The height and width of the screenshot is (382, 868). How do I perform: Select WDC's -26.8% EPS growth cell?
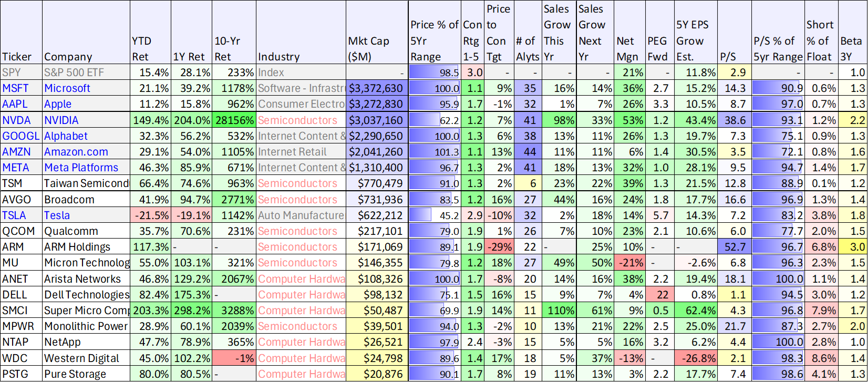pos(696,358)
